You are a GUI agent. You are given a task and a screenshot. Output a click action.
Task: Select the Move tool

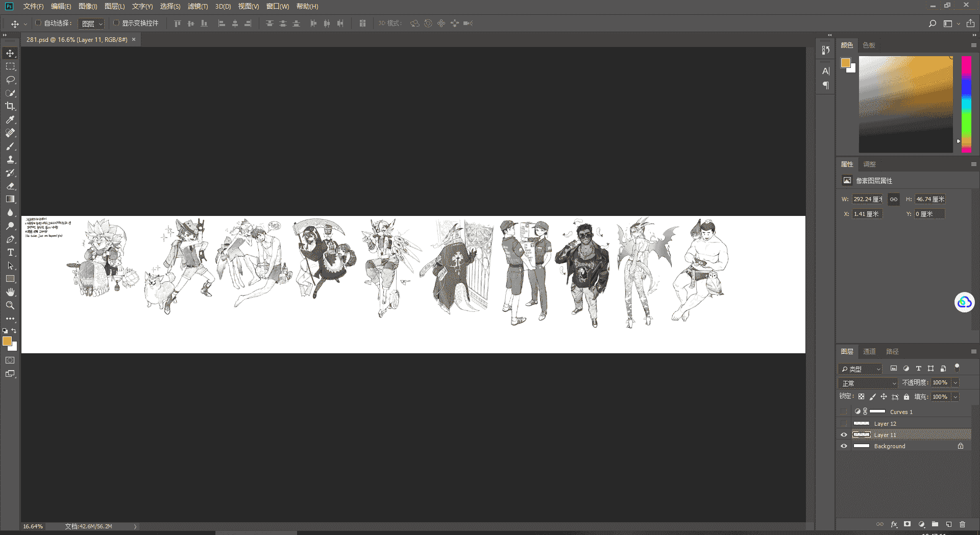tap(10, 53)
